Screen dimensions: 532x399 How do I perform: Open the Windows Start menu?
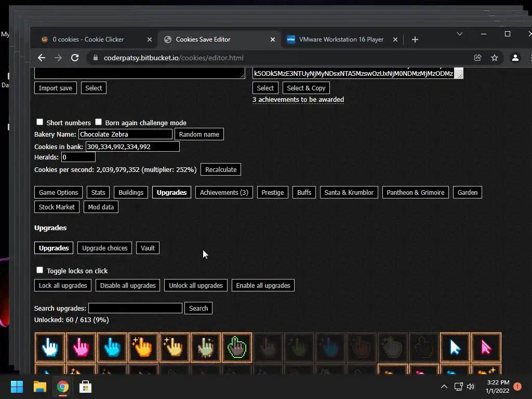[17, 387]
